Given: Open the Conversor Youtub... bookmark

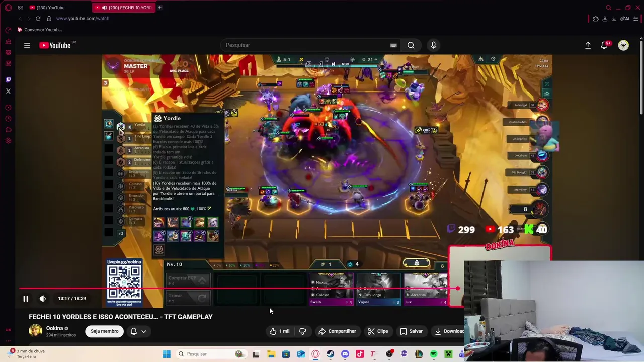Looking at the screenshot, I should pos(40,30).
